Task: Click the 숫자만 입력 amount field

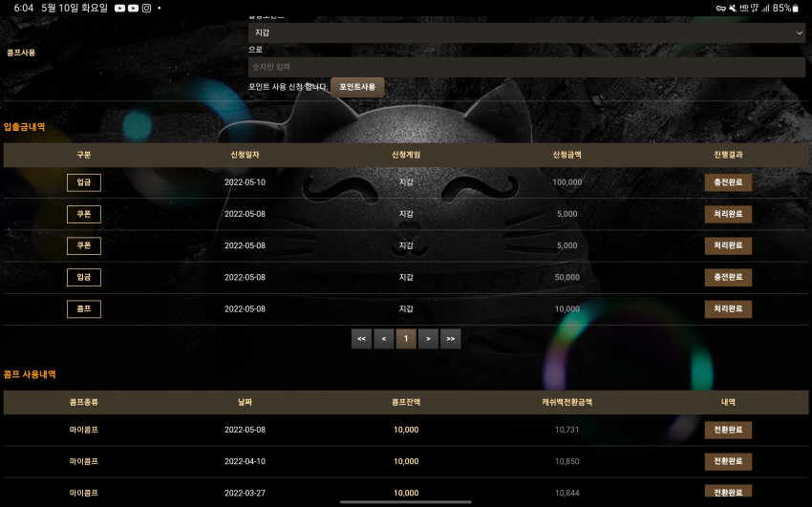Action: [526, 67]
